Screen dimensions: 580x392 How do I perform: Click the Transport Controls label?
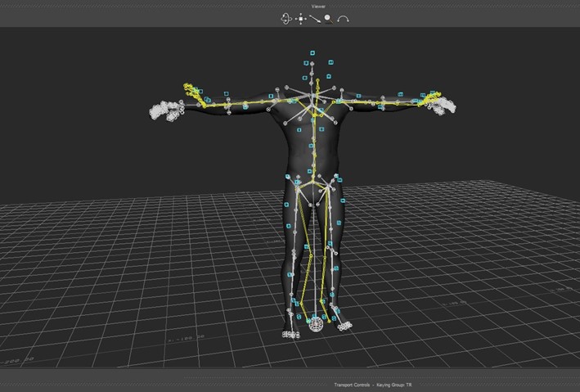(353, 385)
